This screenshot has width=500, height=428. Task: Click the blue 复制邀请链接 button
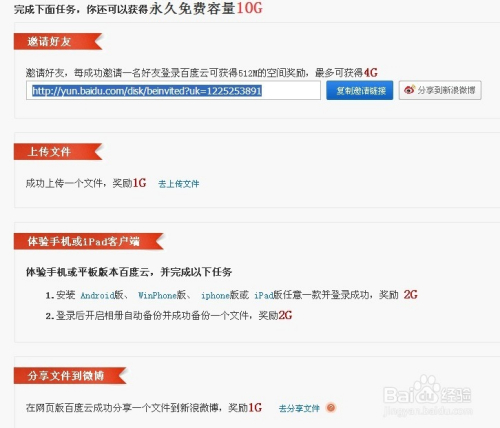360,90
